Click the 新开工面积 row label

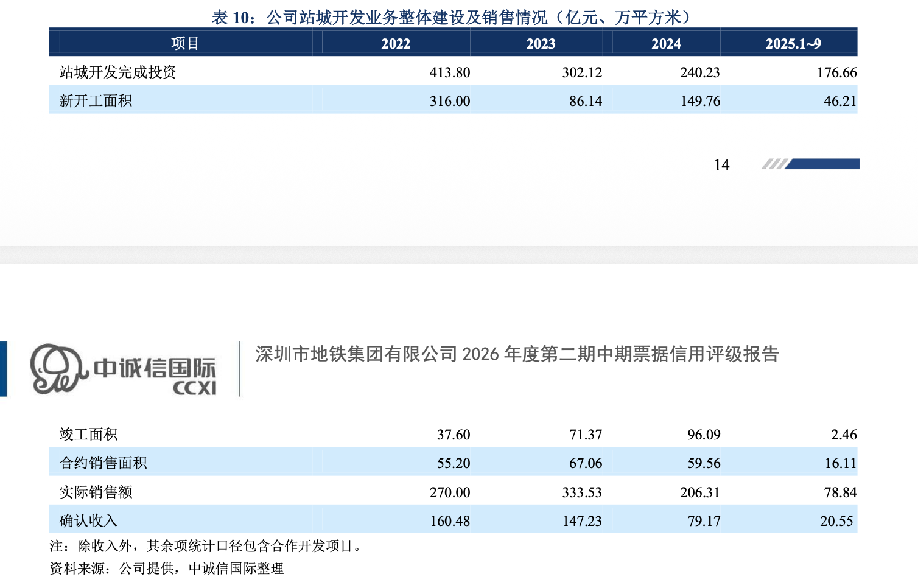pos(96,101)
